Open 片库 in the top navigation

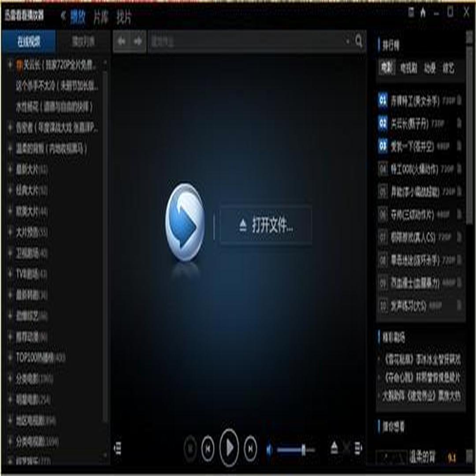pos(101,17)
